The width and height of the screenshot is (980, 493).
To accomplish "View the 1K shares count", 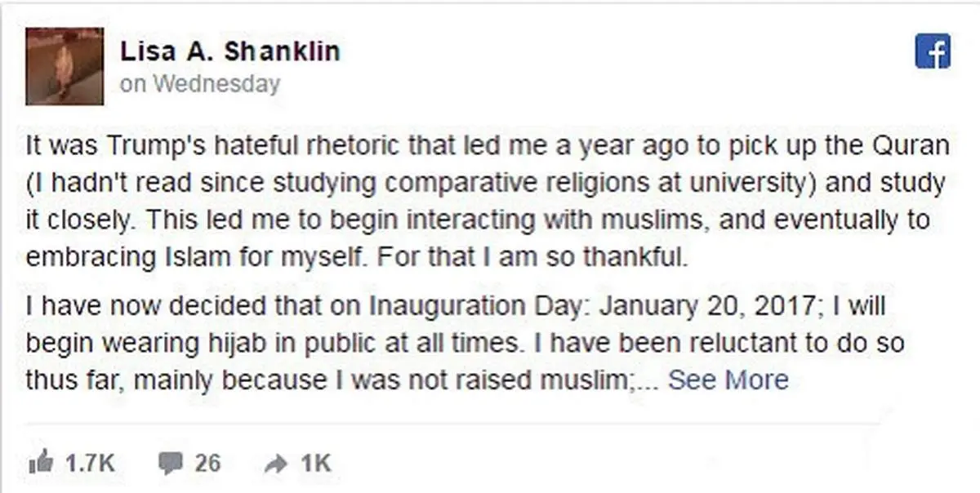I will point(315,463).
